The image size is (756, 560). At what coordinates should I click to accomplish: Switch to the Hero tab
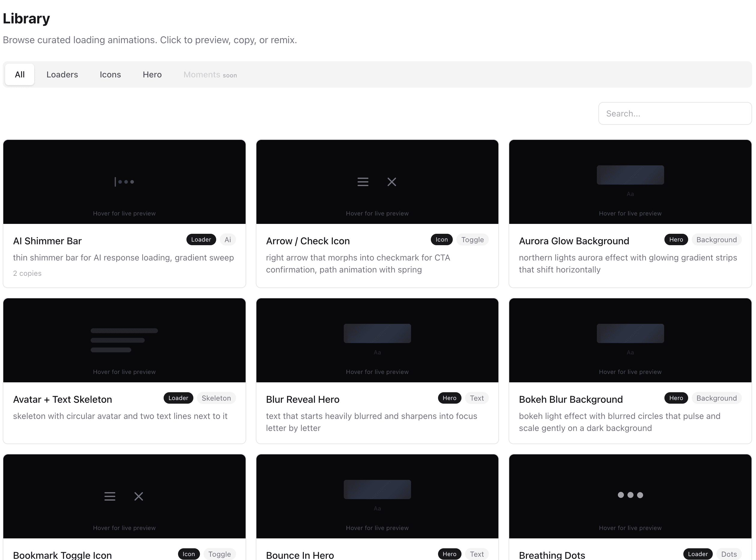click(x=152, y=74)
